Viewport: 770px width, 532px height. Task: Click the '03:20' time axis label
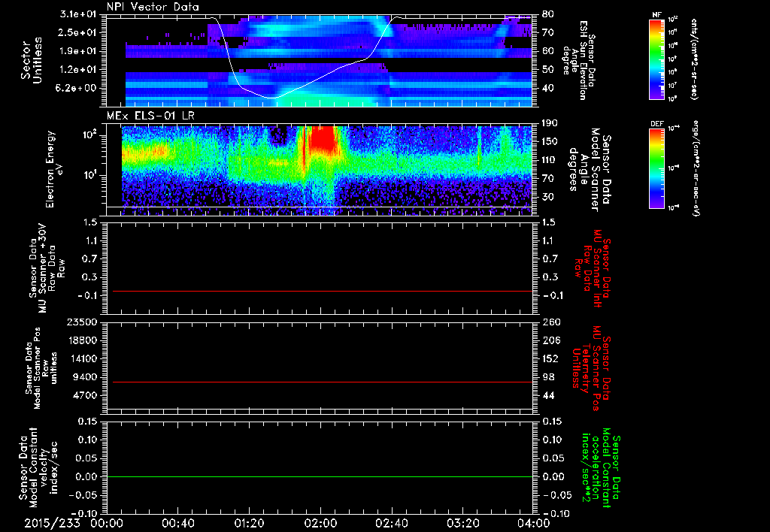tap(462, 523)
